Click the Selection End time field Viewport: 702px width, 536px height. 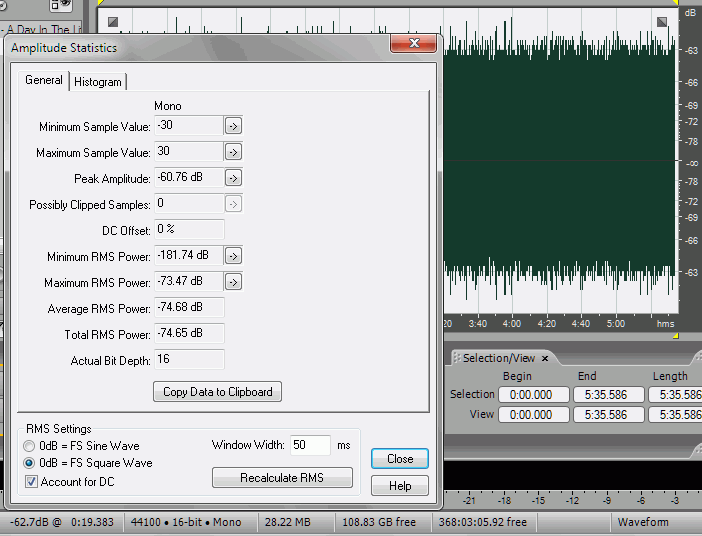(609, 394)
